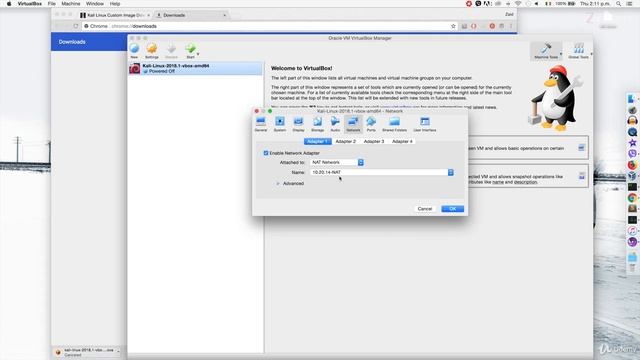
Task: Click New in VirtualBox Manager toolbar
Action: (x=134, y=51)
